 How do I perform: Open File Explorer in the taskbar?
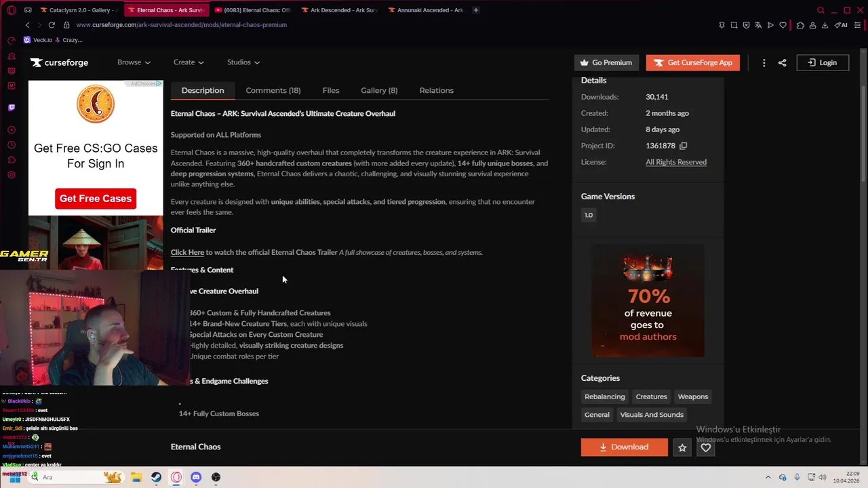point(136,477)
